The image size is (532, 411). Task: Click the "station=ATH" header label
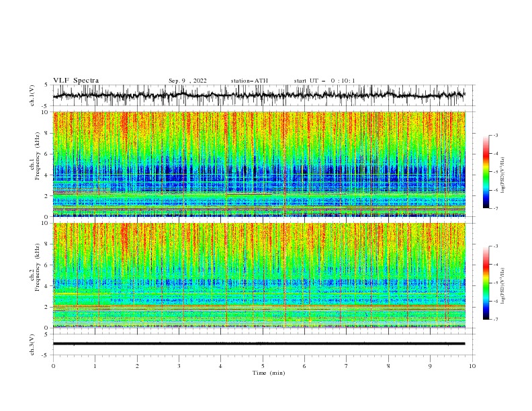[x=249, y=81]
